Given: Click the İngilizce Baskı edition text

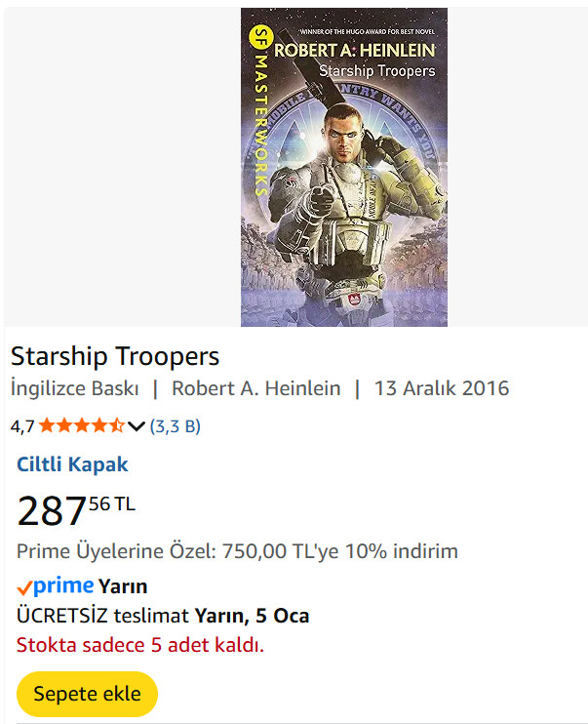Looking at the screenshot, I should [x=75, y=388].
